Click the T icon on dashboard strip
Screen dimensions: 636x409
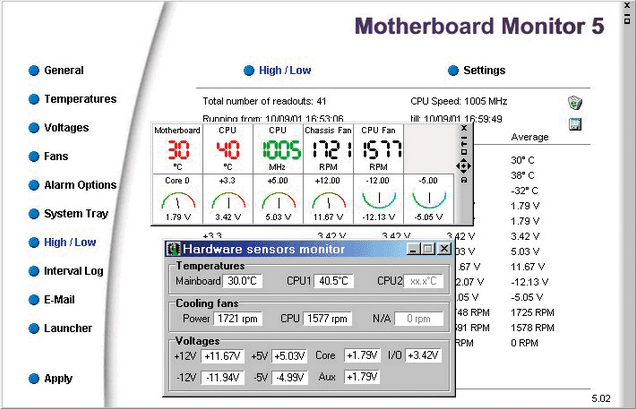point(464,145)
